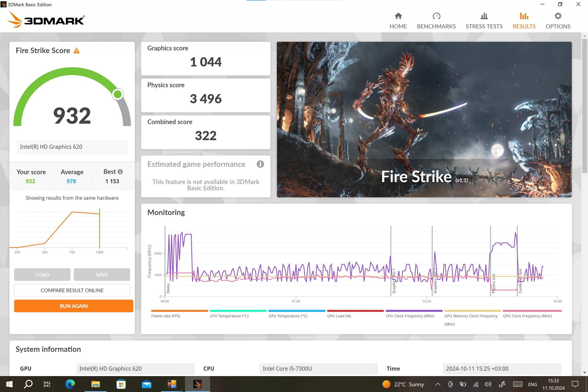Click the SAVE button
588x392 pixels.
click(102, 274)
